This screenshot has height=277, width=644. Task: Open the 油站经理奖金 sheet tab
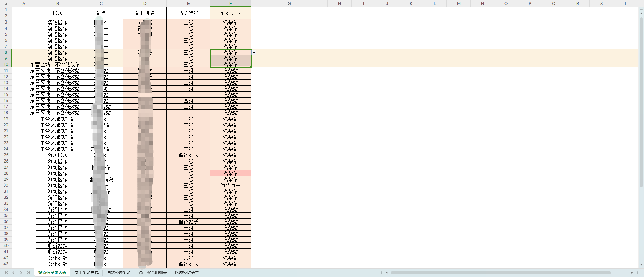coord(118,273)
